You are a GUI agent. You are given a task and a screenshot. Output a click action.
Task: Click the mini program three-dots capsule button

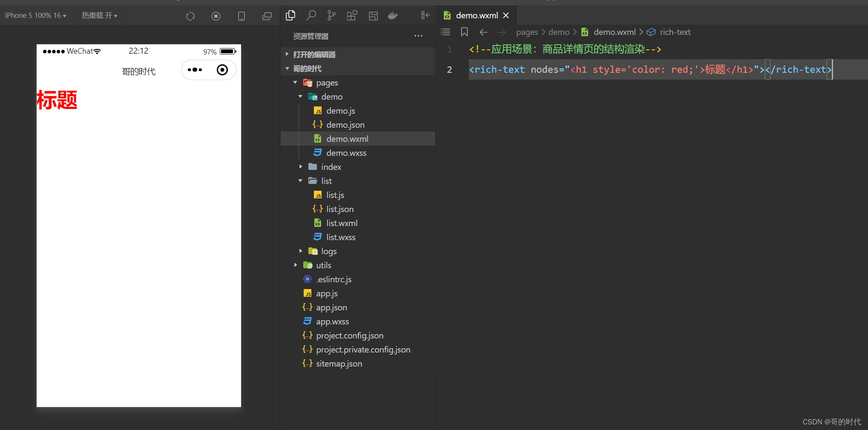point(195,70)
